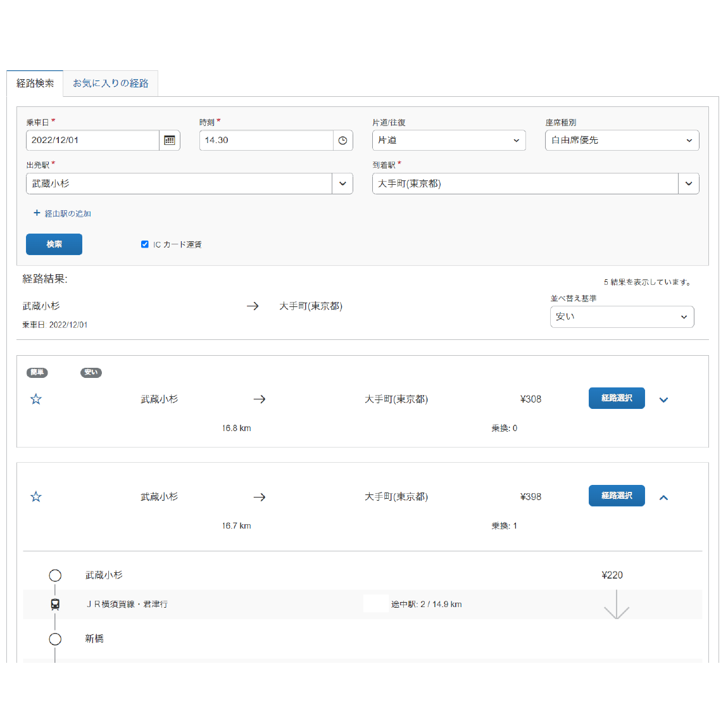Collapse details of the ¥398 route

point(663,498)
